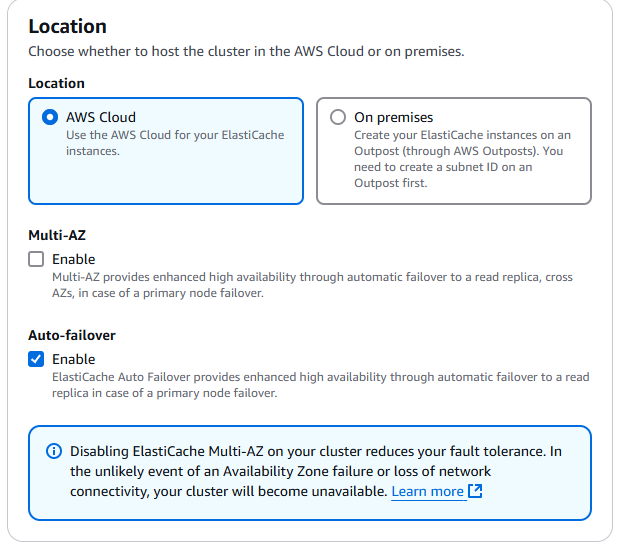The height and width of the screenshot is (545, 621).
Task: Click the AWS Cloud option title text
Action: coord(101,117)
